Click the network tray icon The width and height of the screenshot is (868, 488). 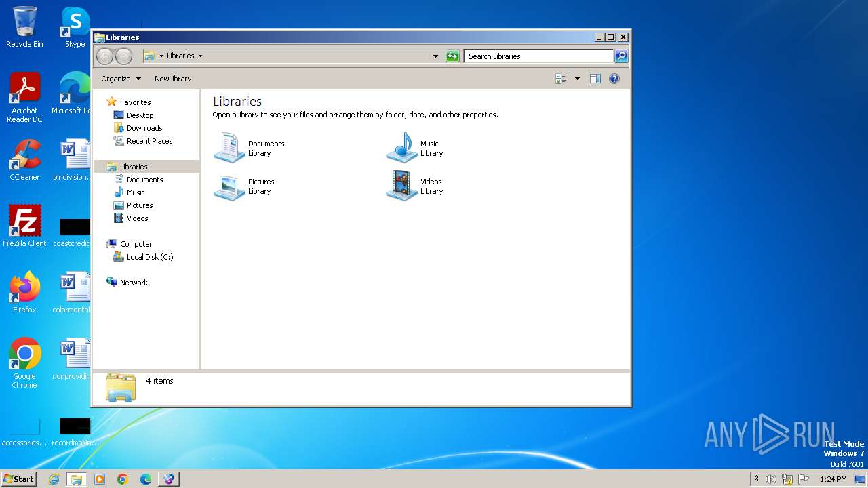(x=787, y=479)
